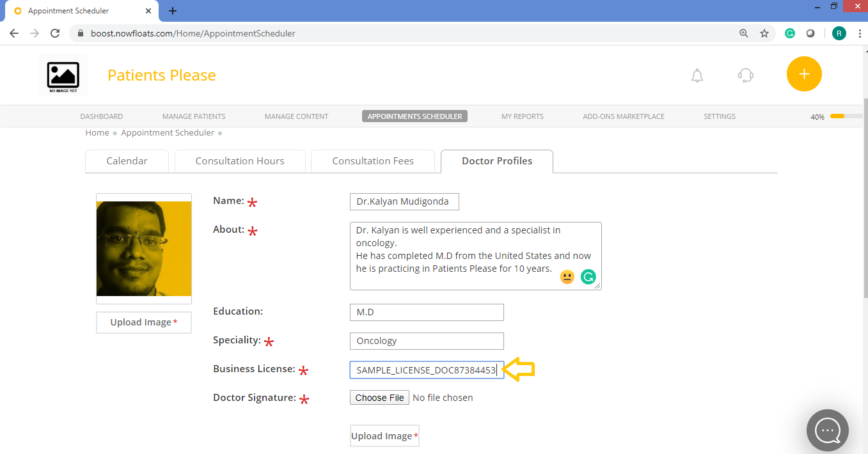Bookmark the page using the star icon

764,33
